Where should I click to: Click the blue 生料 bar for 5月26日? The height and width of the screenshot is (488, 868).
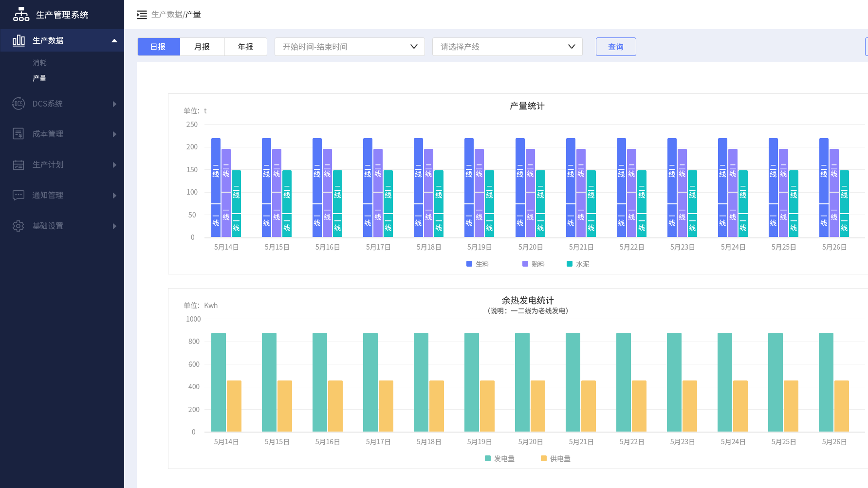tap(824, 188)
